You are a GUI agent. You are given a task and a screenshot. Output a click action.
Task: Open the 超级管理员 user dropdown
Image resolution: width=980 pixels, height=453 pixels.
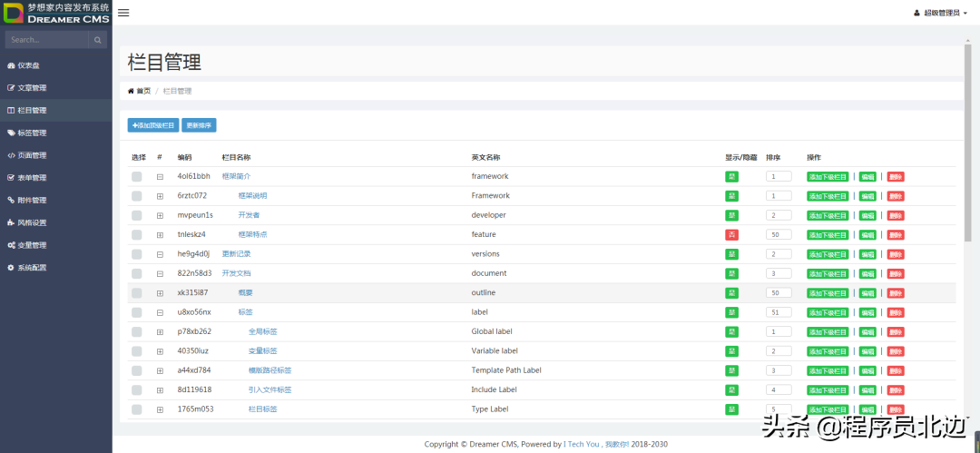[943, 13]
